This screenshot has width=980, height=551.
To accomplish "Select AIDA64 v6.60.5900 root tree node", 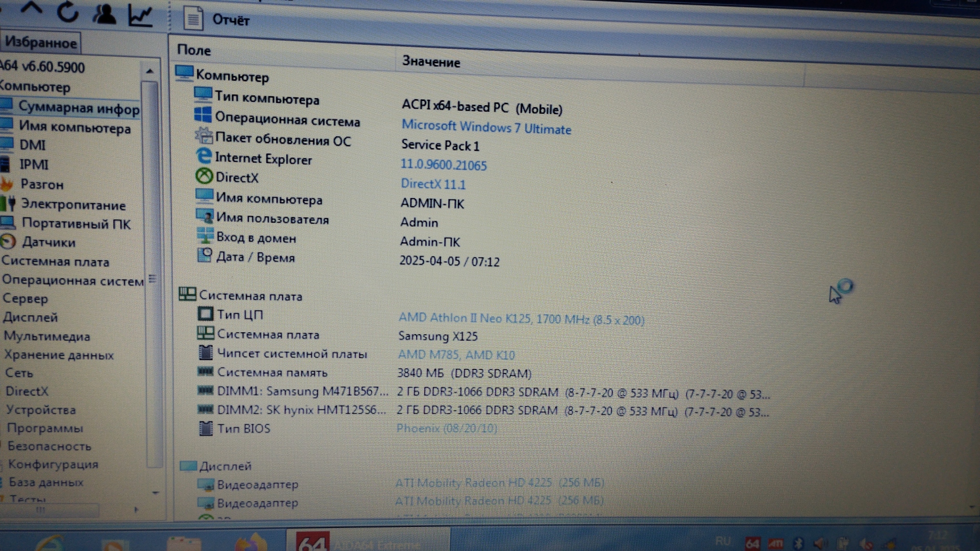I will tap(42, 66).
